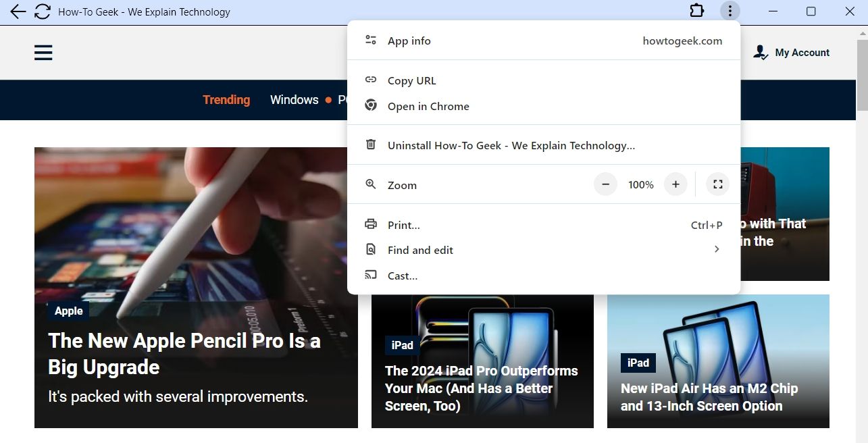This screenshot has height=443, width=868.
Task: Click subtitle It's packed with several improvements
Action: (x=178, y=396)
